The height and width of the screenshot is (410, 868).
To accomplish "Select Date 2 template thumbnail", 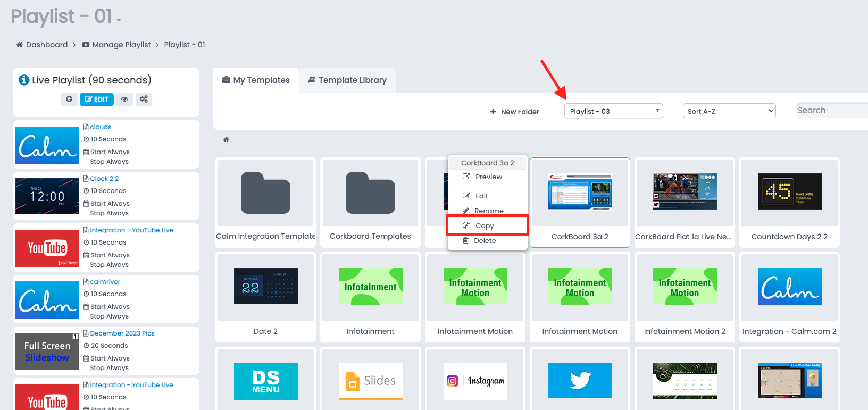I will point(265,286).
